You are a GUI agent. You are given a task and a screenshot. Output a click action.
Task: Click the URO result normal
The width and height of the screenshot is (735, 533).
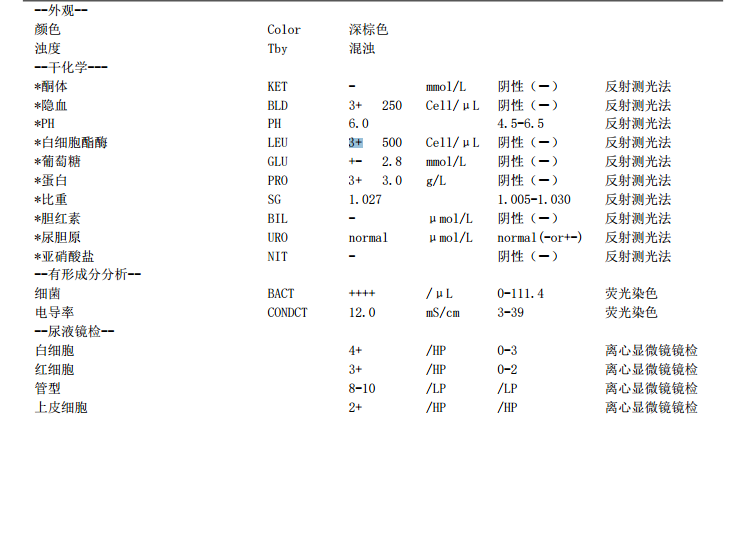pos(368,238)
